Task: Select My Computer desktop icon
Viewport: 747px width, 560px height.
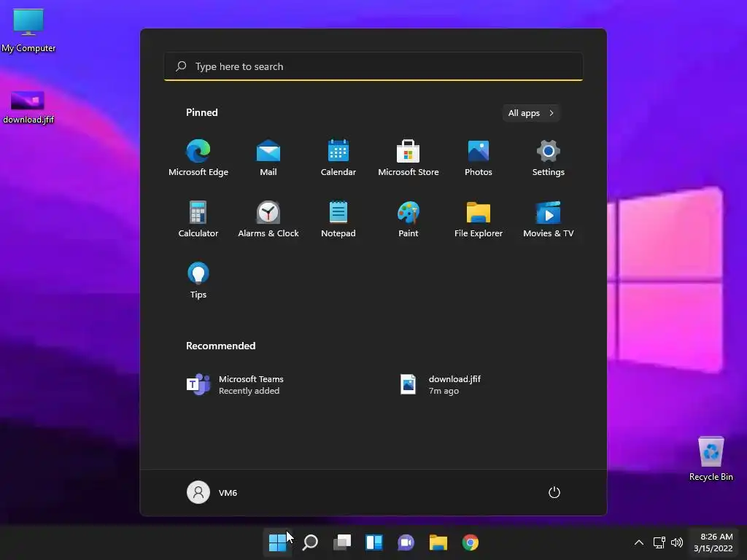Action: tap(28, 31)
